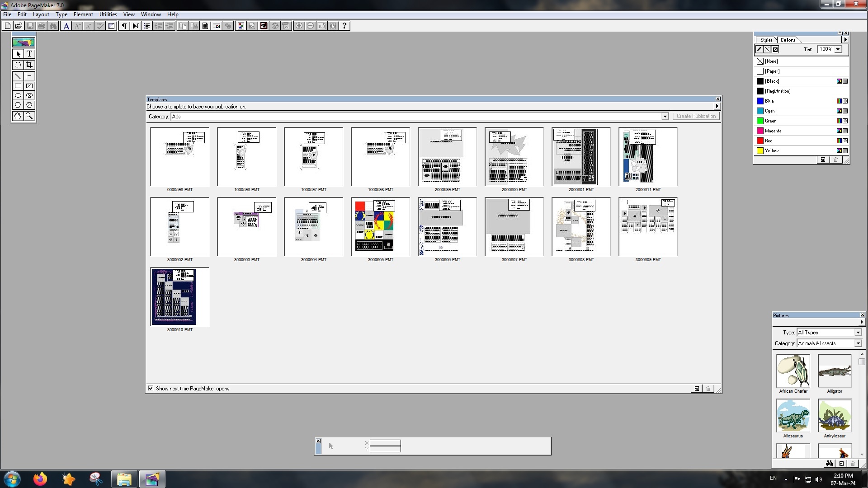Select the Cropping tool in the toolbox
Screen dimensions: 868x488
[29, 65]
